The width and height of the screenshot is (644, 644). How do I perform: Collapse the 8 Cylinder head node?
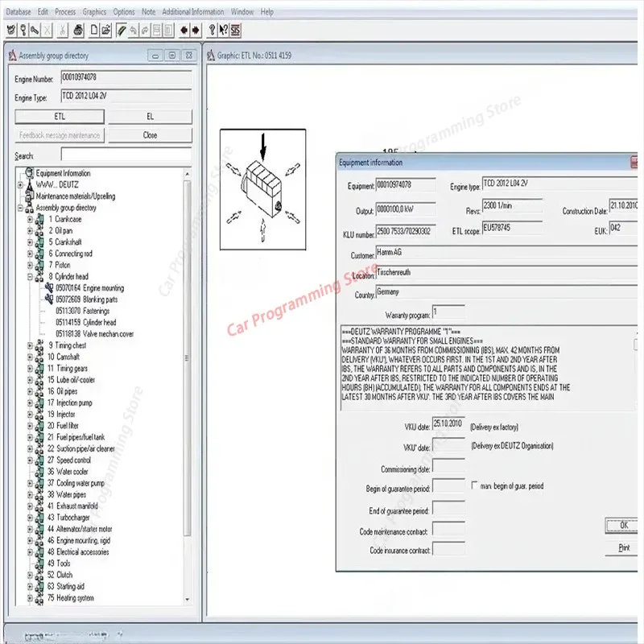[x=30, y=277]
